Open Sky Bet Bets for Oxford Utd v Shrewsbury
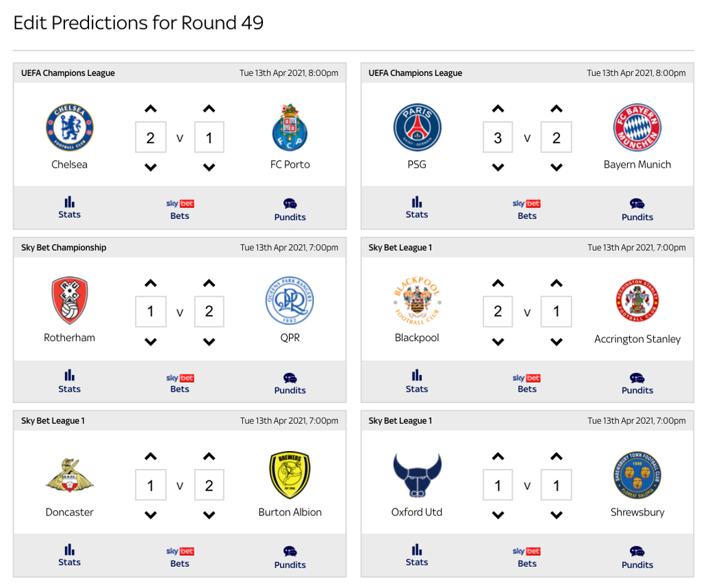The width and height of the screenshot is (701, 588). 527,558
